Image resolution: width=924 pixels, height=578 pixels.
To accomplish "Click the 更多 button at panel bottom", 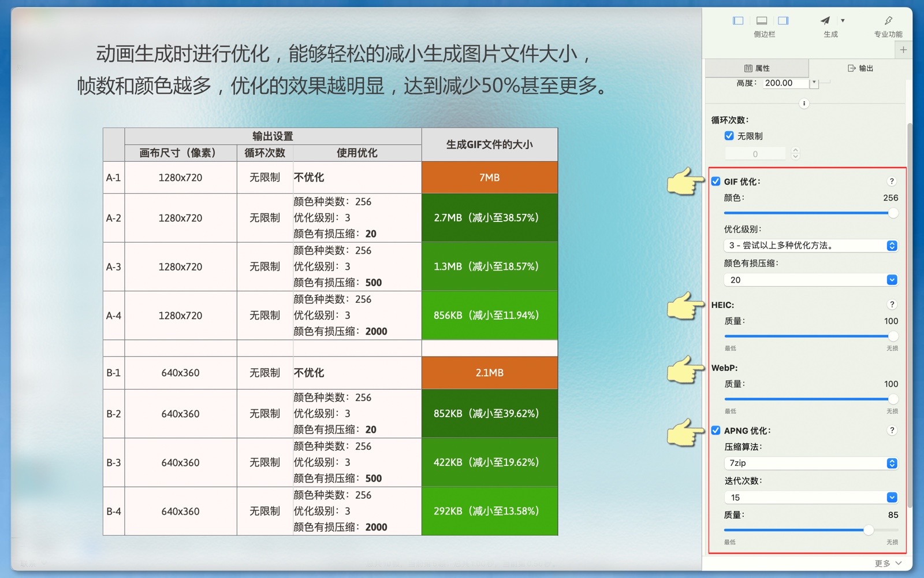I will pyautogui.click(x=888, y=563).
